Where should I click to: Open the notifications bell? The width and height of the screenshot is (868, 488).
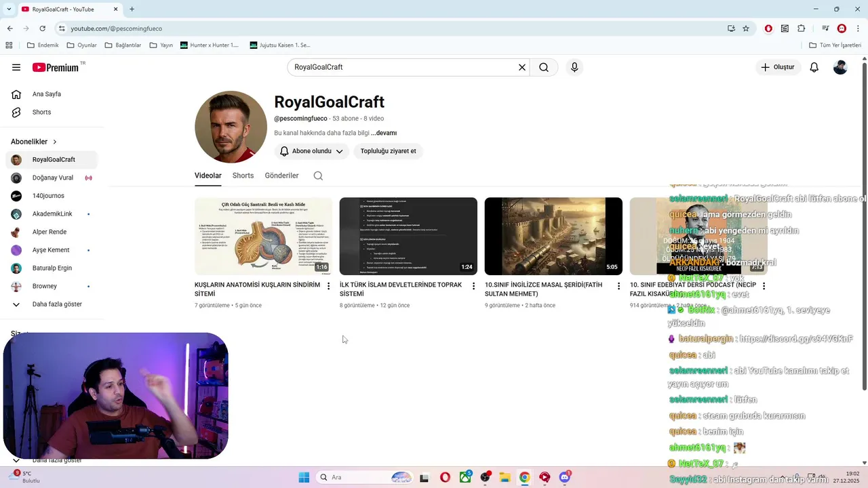[814, 67]
